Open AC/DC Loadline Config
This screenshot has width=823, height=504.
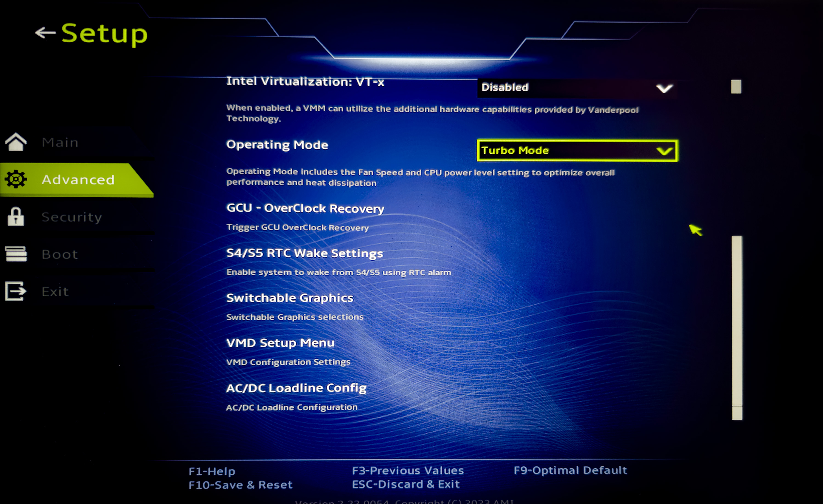(x=296, y=388)
